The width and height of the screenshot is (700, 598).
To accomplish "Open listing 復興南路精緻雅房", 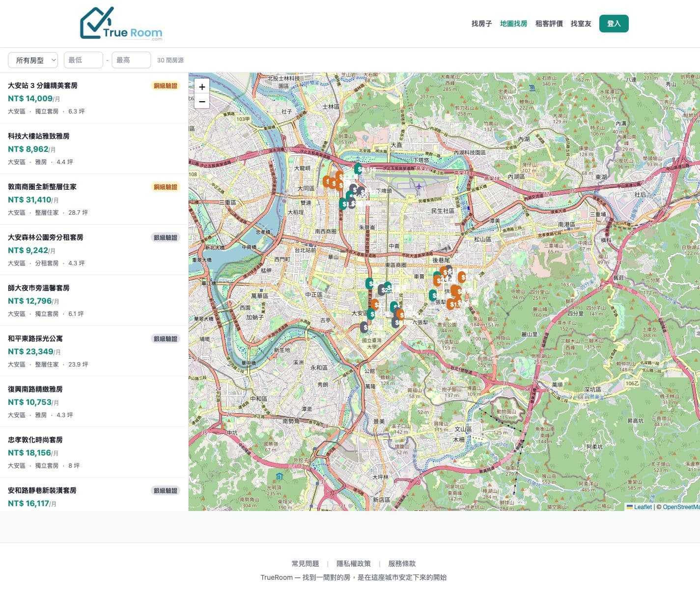I will point(94,401).
